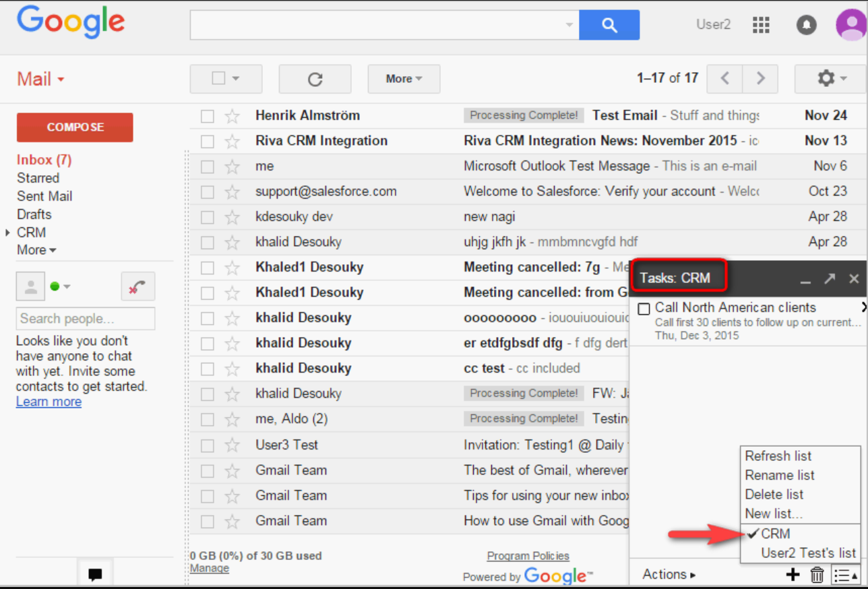Open the Sent Mail folder
This screenshot has width=868, height=589.
(44, 196)
